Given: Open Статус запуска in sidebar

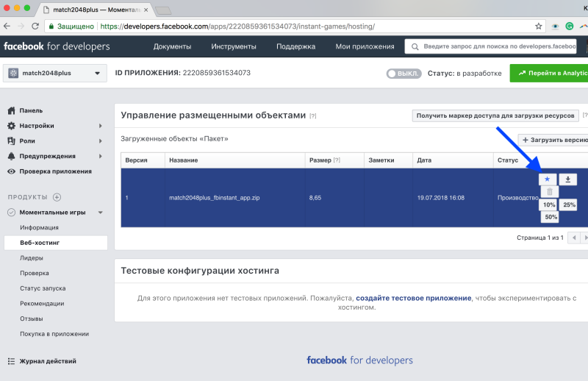Looking at the screenshot, I should pyautogui.click(x=43, y=288).
